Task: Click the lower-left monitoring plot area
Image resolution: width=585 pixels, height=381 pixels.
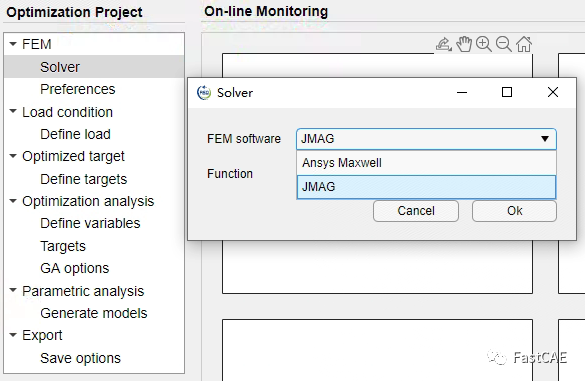Action: [x=377, y=350]
